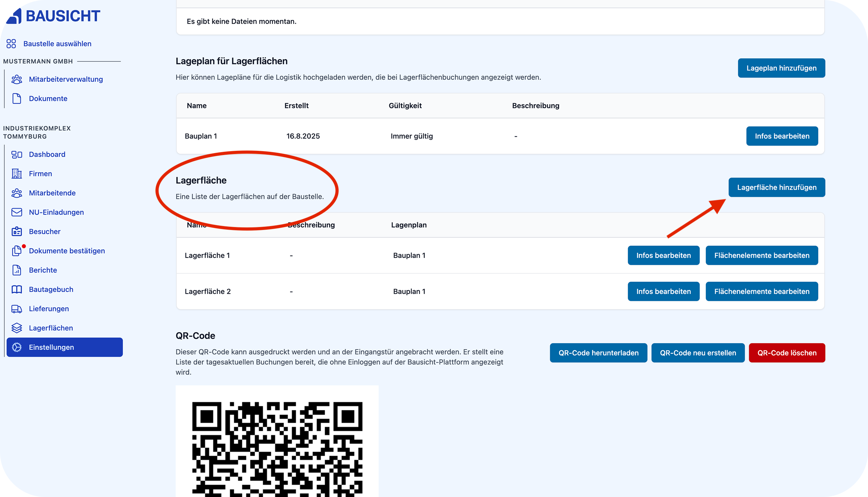The image size is (868, 497).
Task: Open Baustelle auswählen
Action: tap(57, 44)
